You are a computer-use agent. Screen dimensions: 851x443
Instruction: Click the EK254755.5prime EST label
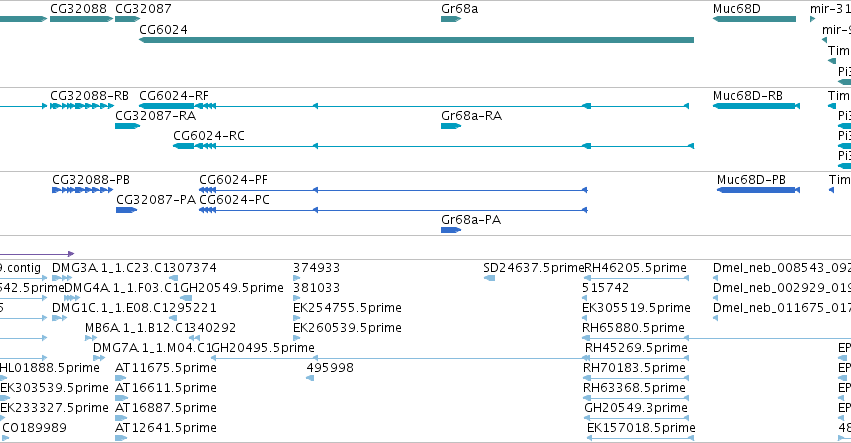point(347,308)
